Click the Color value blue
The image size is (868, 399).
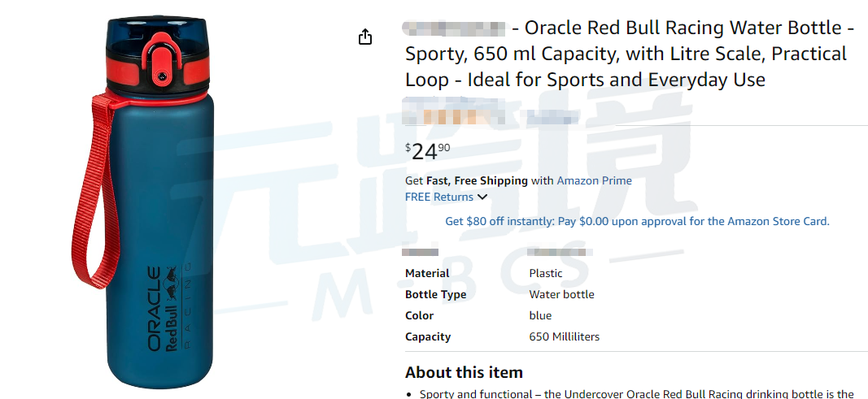(540, 315)
